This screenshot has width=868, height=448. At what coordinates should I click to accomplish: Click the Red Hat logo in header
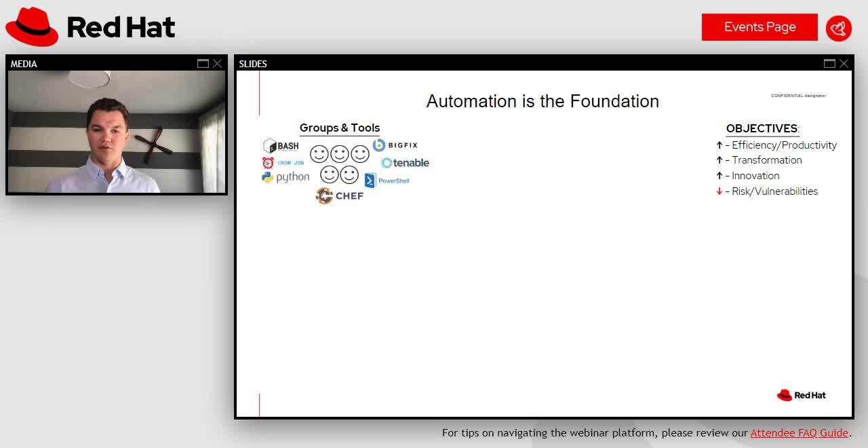pos(90,27)
